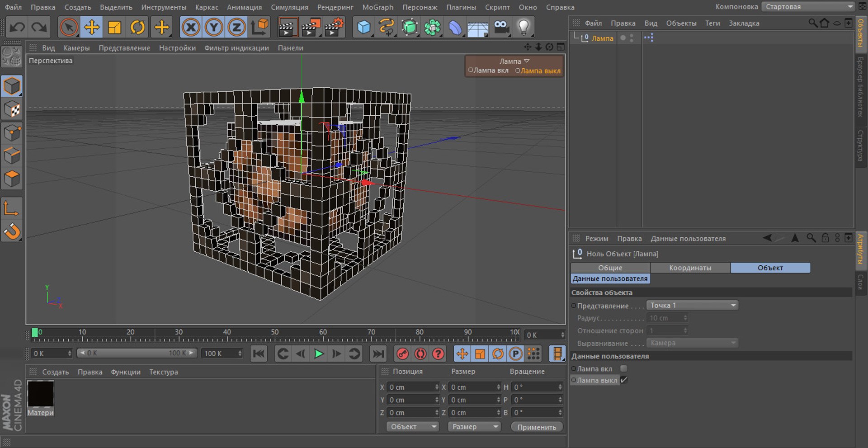The image size is (868, 448).
Task: Toggle Лампа вкл in viewport HUD
Action: click(x=488, y=71)
